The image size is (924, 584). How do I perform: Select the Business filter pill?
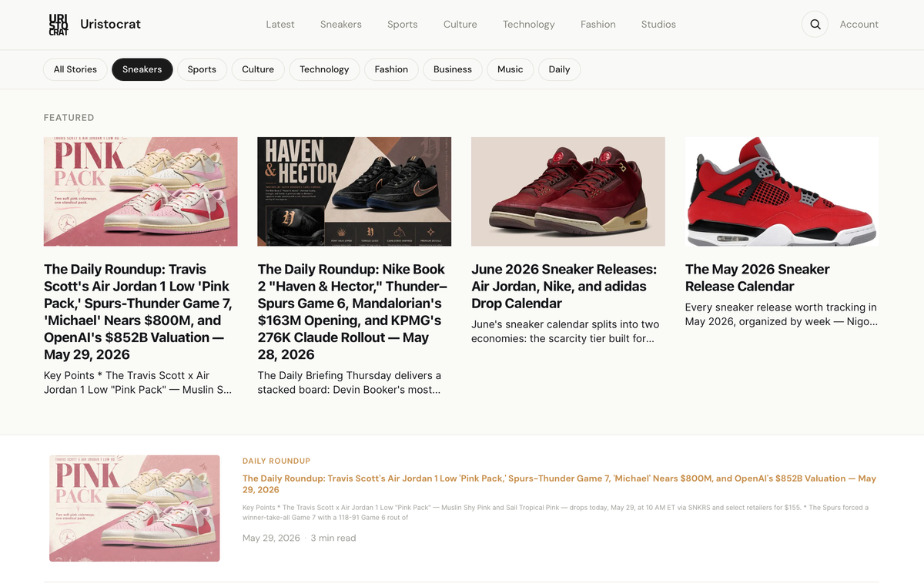(x=453, y=69)
